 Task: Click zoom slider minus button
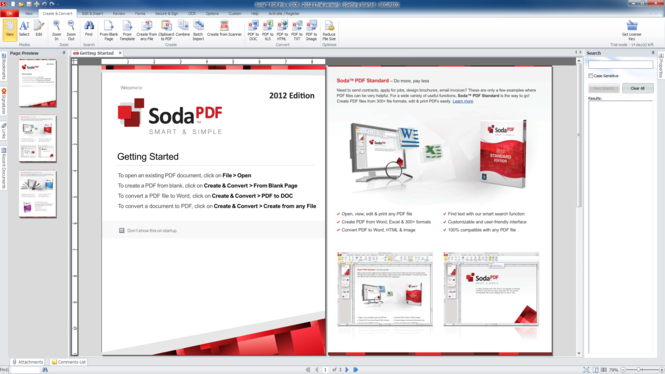click(x=623, y=370)
